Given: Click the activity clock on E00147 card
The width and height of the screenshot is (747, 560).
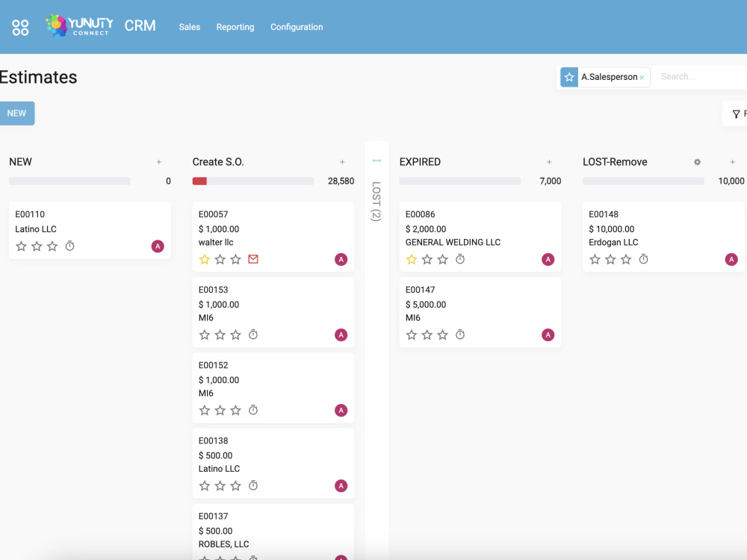Looking at the screenshot, I should [x=459, y=335].
